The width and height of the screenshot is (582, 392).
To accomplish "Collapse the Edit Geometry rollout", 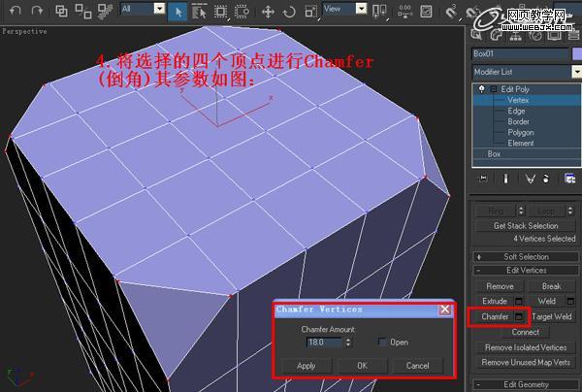I will 526,384.
